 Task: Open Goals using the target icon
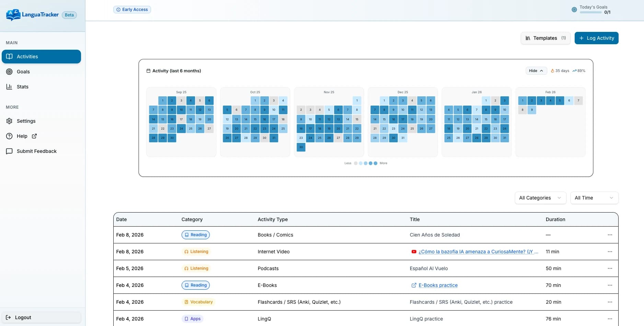(x=9, y=72)
